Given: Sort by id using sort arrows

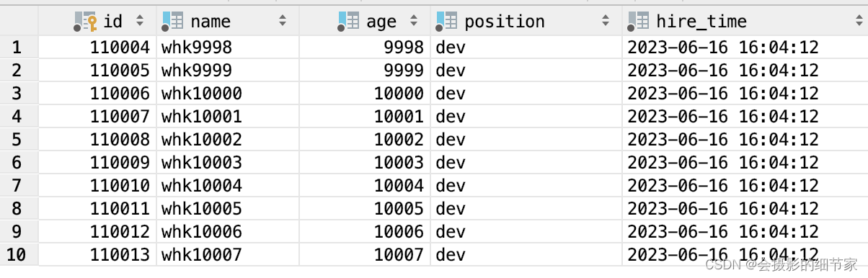Looking at the screenshot, I should coord(140,22).
